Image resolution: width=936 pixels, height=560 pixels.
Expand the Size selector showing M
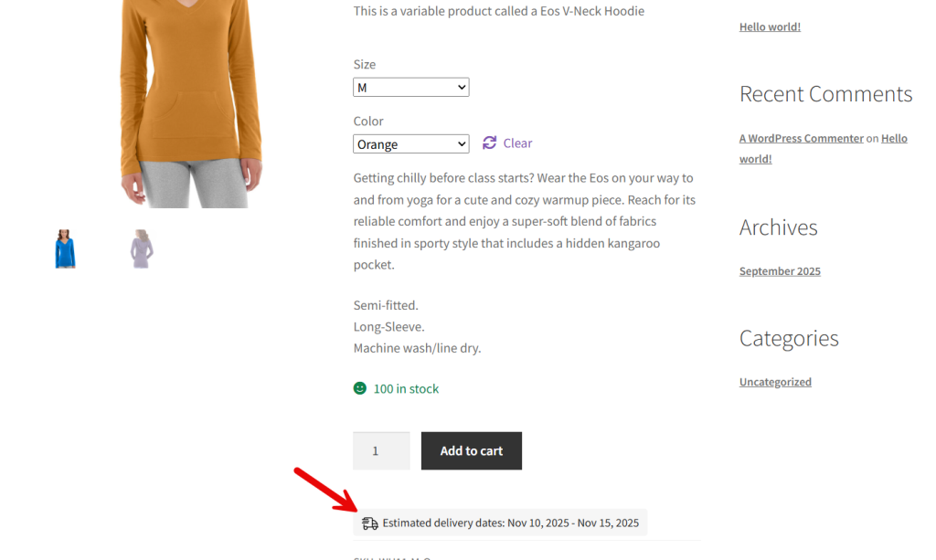pyautogui.click(x=410, y=87)
